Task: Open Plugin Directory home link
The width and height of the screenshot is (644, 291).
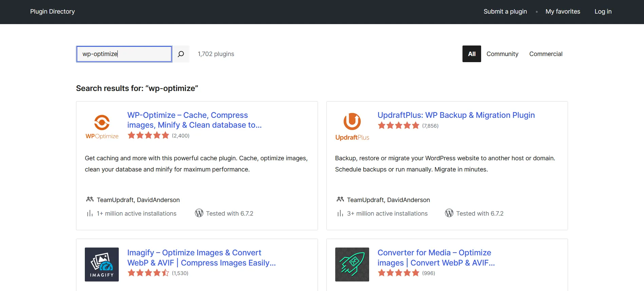Action: tap(53, 12)
